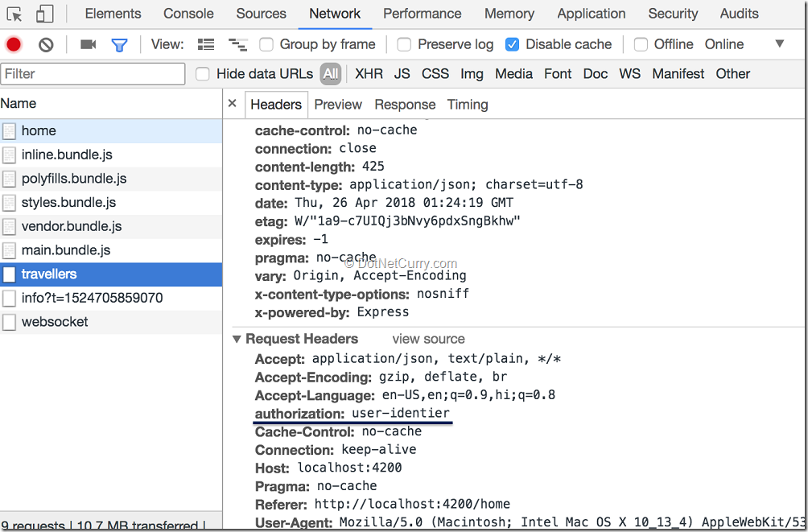The image size is (808, 532).
Task: Click the authorization header value user-identier
Action: click(x=401, y=414)
